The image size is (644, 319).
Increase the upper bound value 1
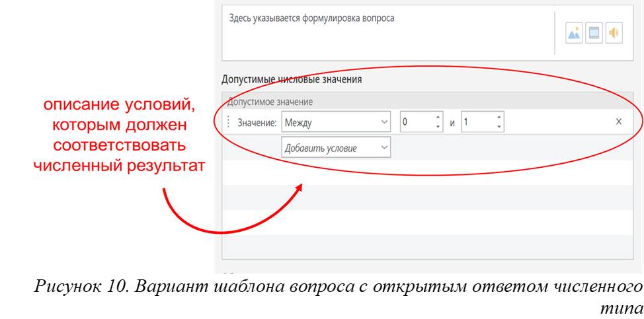coord(499,118)
